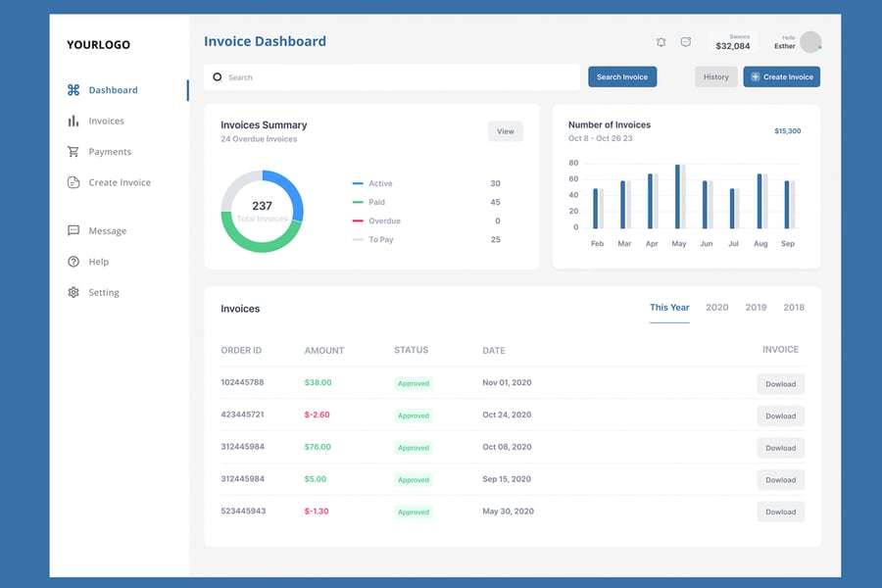Image resolution: width=882 pixels, height=588 pixels.
Task: Click View in Invoices Summary card
Action: coord(506,131)
